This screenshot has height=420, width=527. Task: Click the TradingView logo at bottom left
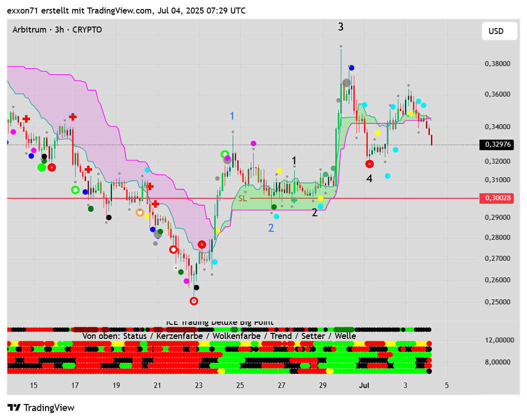point(41,407)
